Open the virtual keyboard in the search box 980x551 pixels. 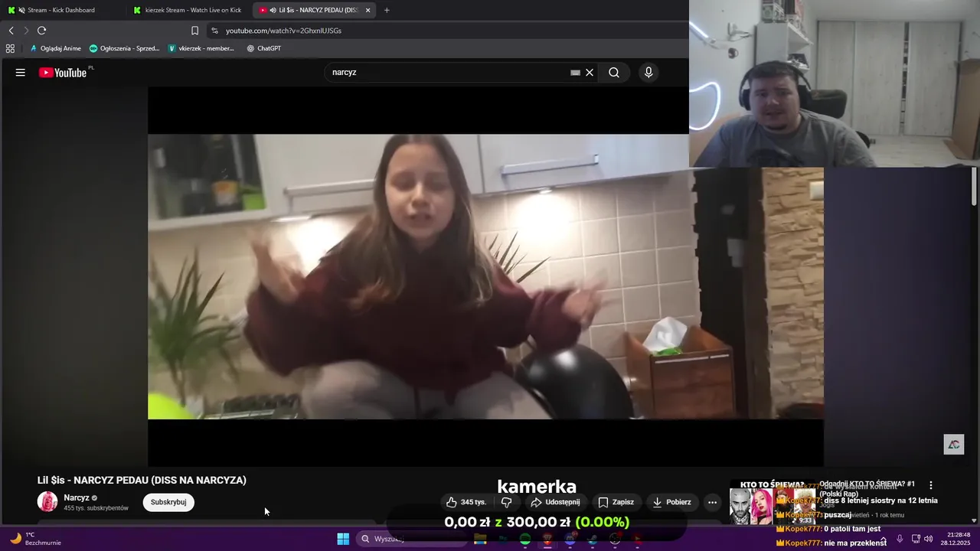pos(575,73)
